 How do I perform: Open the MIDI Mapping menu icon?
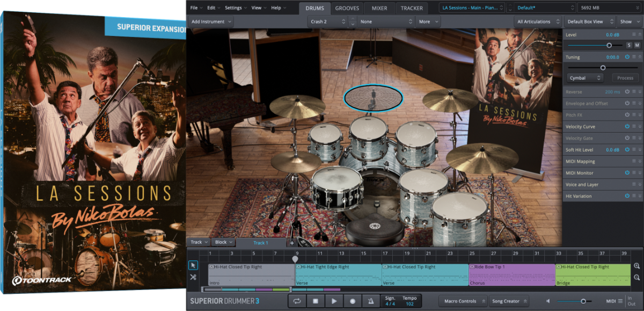click(634, 161)
